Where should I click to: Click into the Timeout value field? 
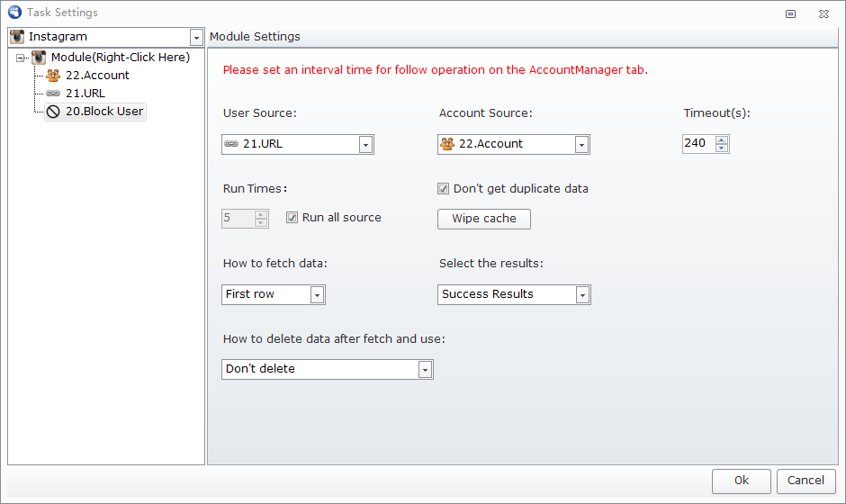click(698, 143)
